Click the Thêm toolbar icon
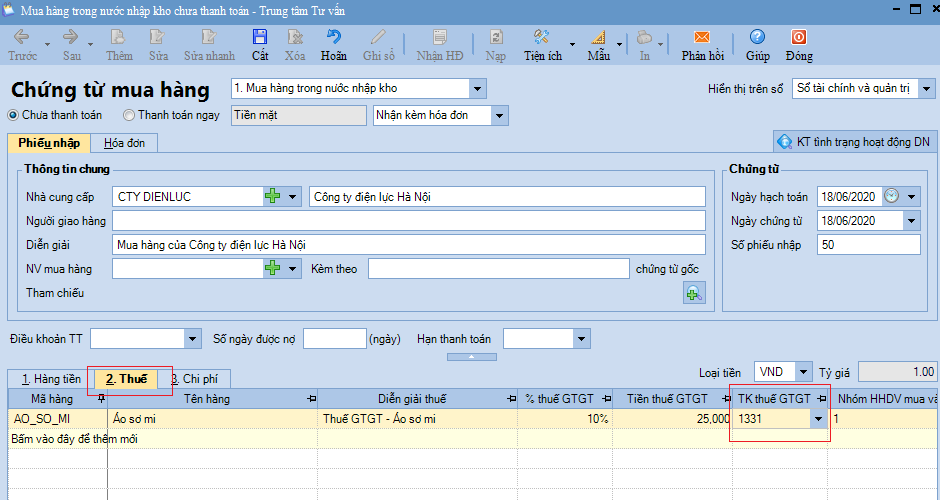 pos(119,37)
